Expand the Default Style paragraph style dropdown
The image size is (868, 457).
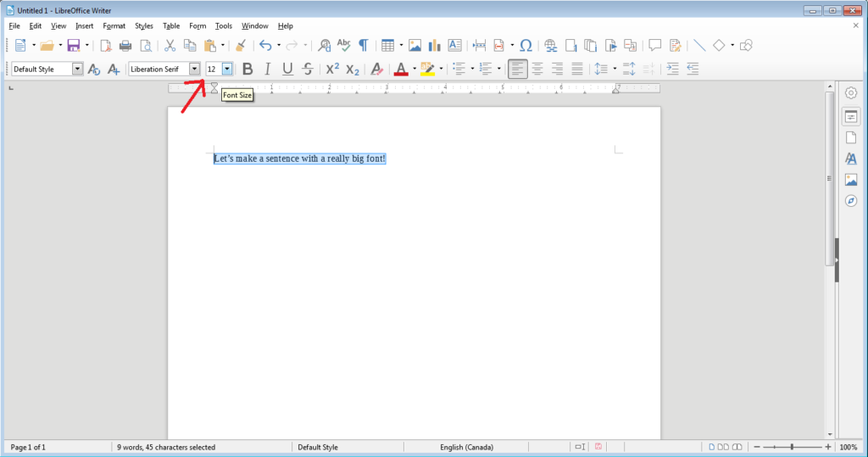point(78,69)
